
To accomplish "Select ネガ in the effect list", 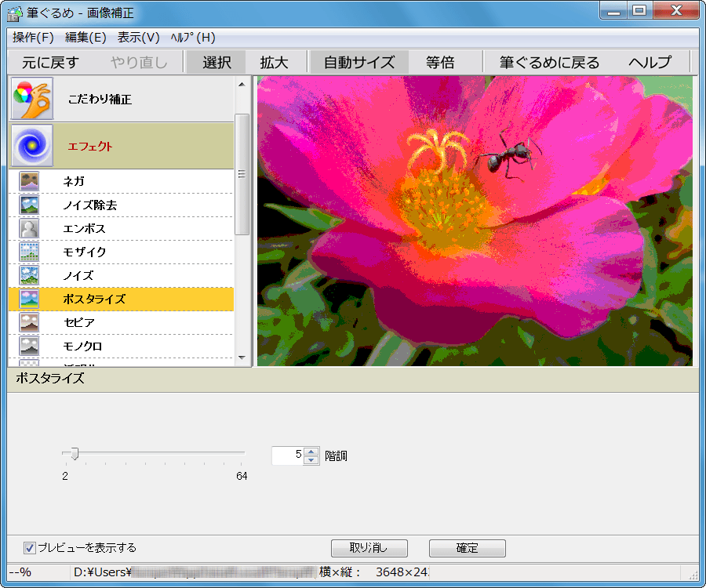I will coord(121,181).
